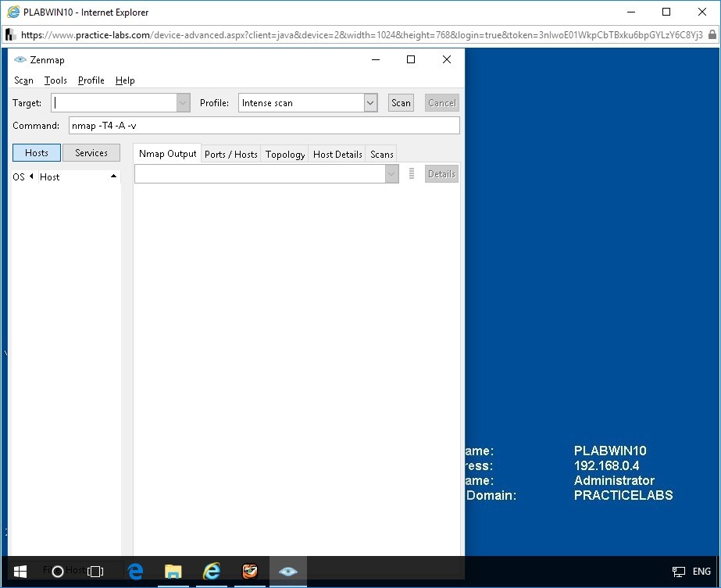Click the Cancel button
This screenshot has height=588, width=721.
pyautogui.click(x=442, y=103)
